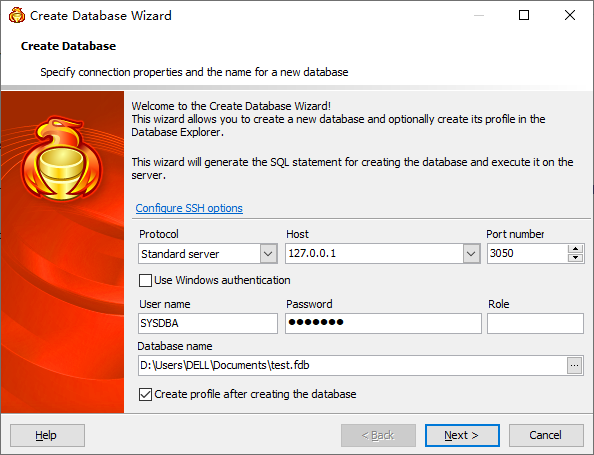Click the 'Database name' label
Screen dimensions: 594x455
[175, 346]
